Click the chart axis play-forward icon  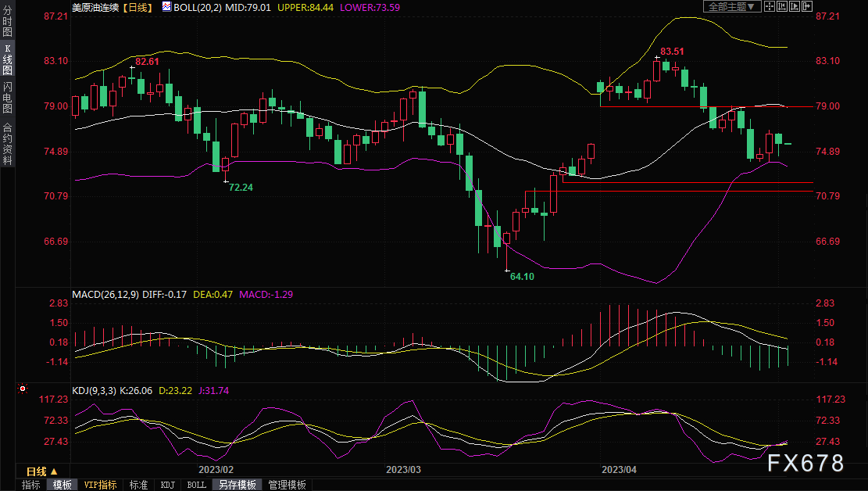pos(795,7)
